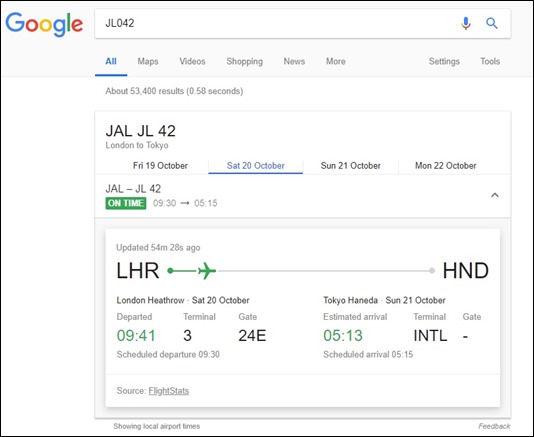Click the London to Tokyo subtitle

point(137,145)
